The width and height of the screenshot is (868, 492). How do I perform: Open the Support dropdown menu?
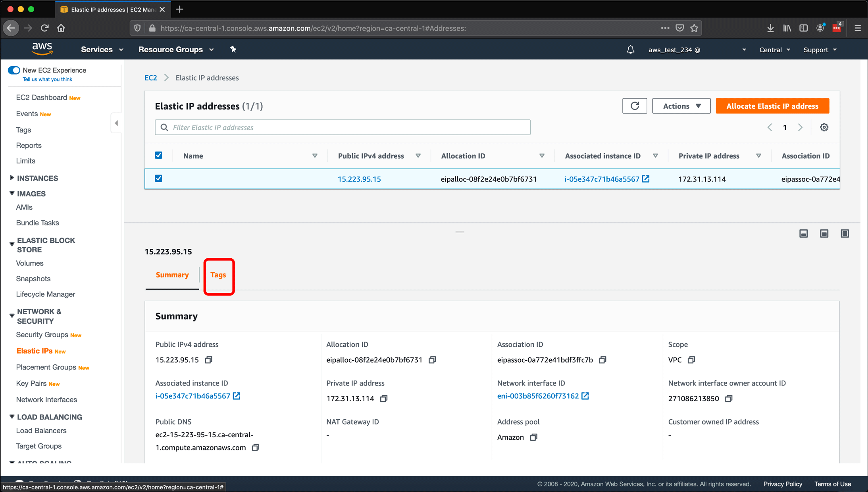coord(820,50)
